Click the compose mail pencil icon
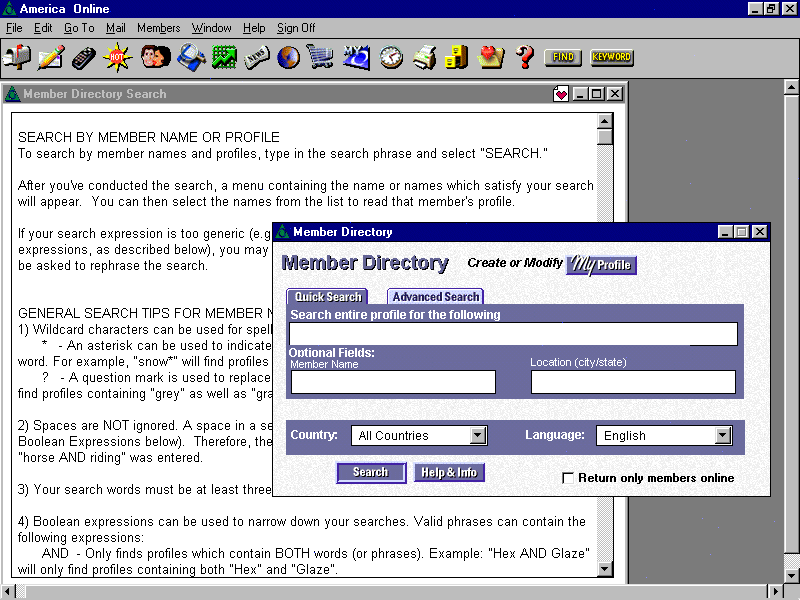Screen dimensions: 800x600 (51, 57)
